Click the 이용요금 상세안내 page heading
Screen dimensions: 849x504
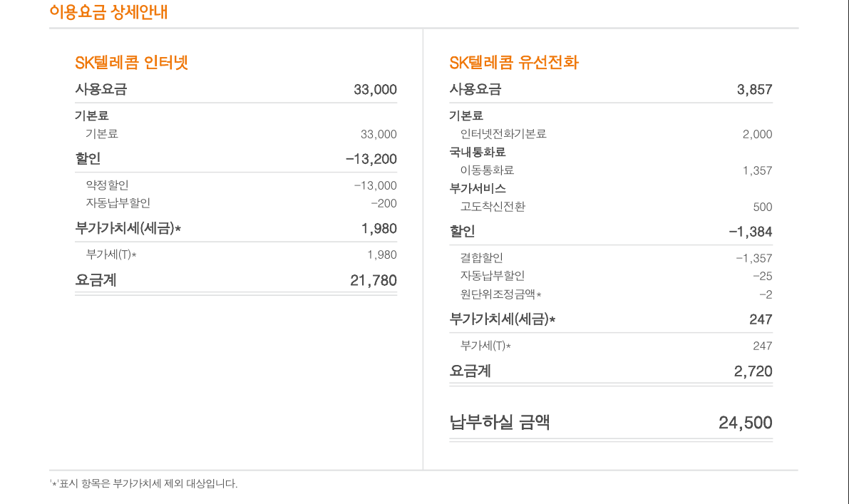108,12
